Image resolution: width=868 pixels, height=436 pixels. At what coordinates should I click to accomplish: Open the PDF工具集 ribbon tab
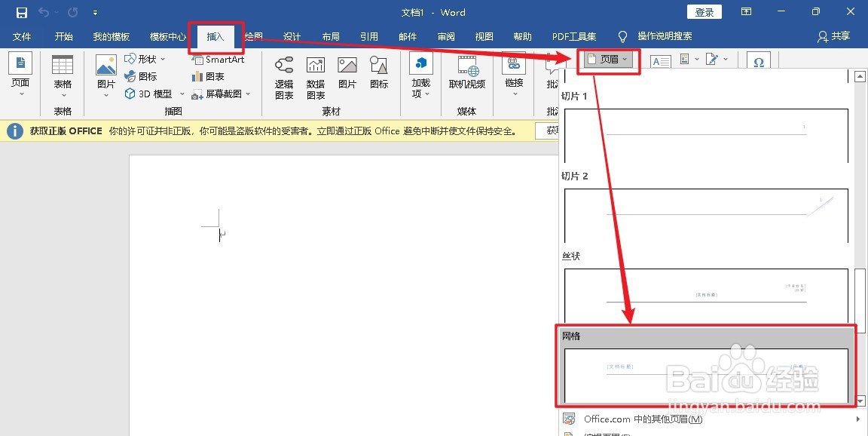point(575,35)
